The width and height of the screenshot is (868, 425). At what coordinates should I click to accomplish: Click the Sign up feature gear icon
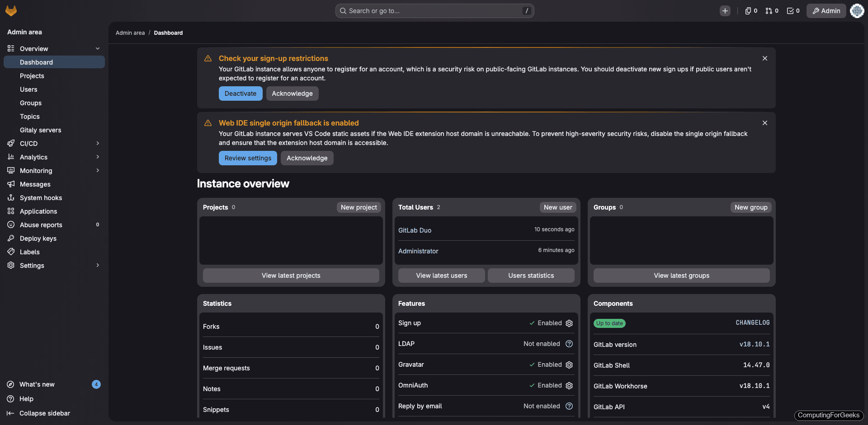[569, 323]
